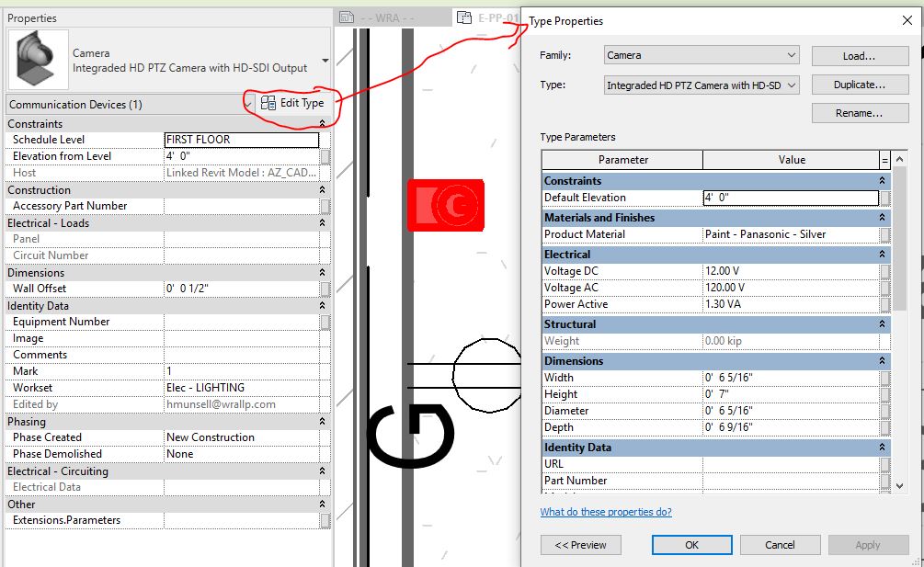Click the camera family preview thumbnail
Screen dimensions: 924x567
tap(39, 60)
